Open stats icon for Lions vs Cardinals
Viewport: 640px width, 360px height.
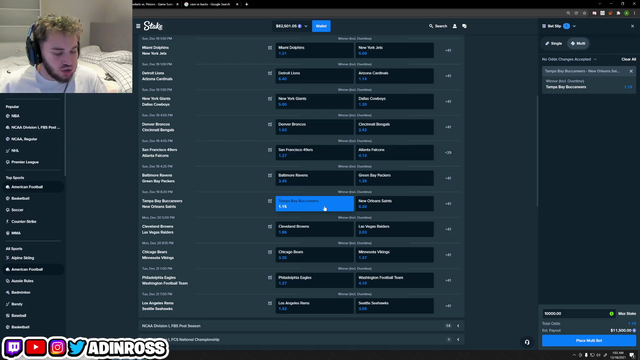pos(270,73)
